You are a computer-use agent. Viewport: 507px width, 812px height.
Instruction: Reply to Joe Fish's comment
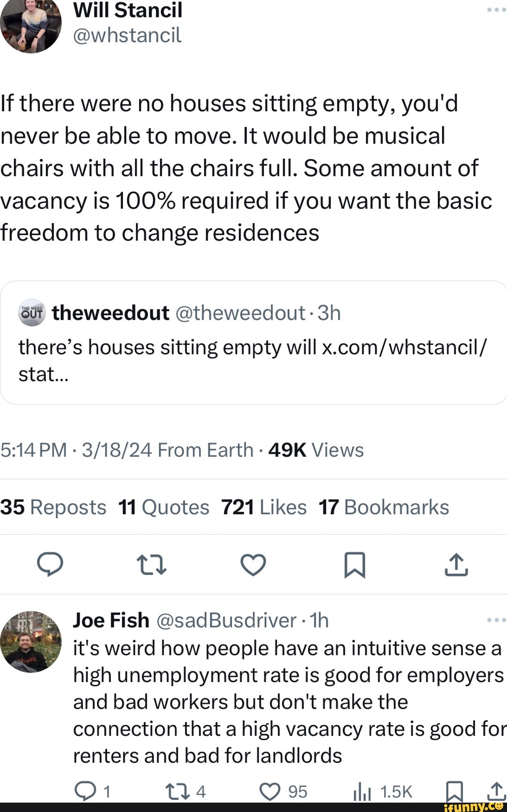tap(85, 791)
